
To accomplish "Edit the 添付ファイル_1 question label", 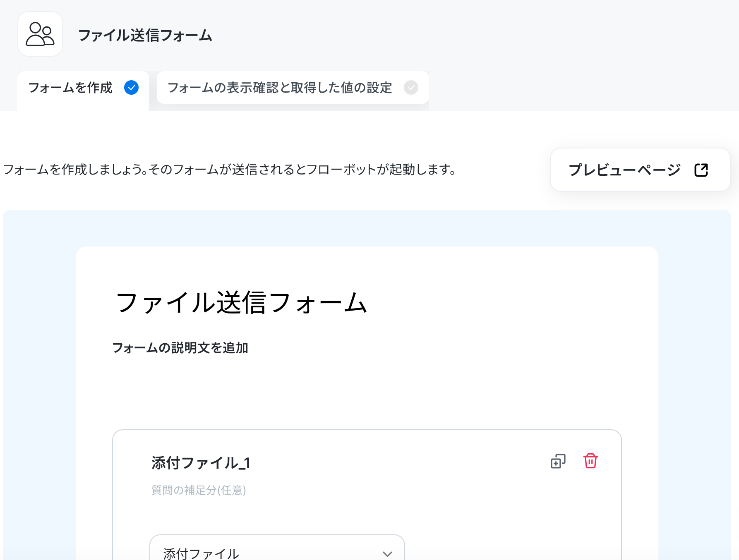I will (x=201, y=463).
